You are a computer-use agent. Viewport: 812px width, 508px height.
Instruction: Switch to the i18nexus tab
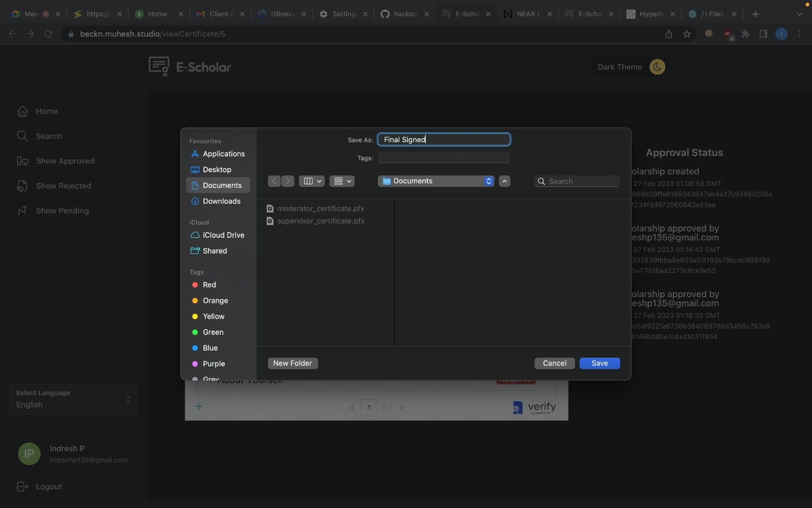282,14
